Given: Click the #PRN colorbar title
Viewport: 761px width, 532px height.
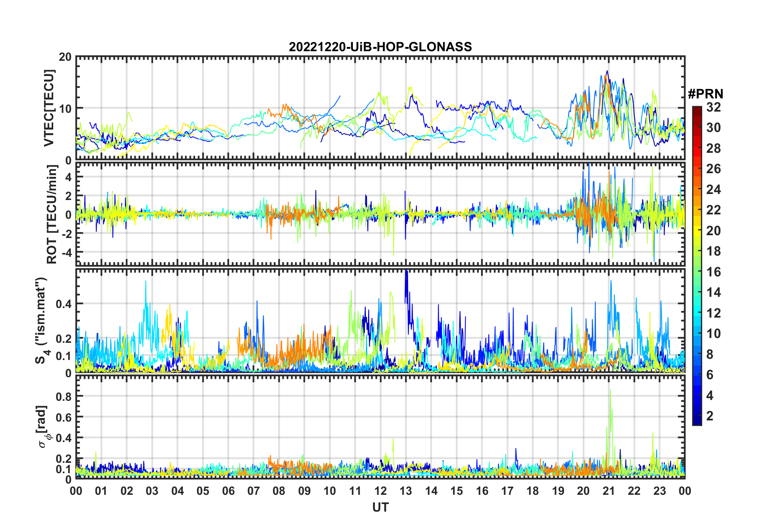Looking at the screenshot, I should click(x=705, y=94).
